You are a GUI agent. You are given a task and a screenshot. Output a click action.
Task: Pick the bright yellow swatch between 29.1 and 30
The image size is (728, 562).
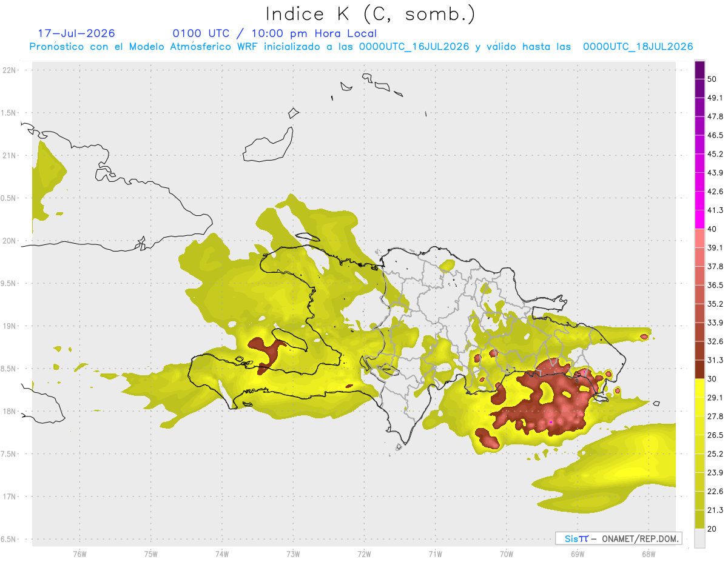click(x=699, y=388)
